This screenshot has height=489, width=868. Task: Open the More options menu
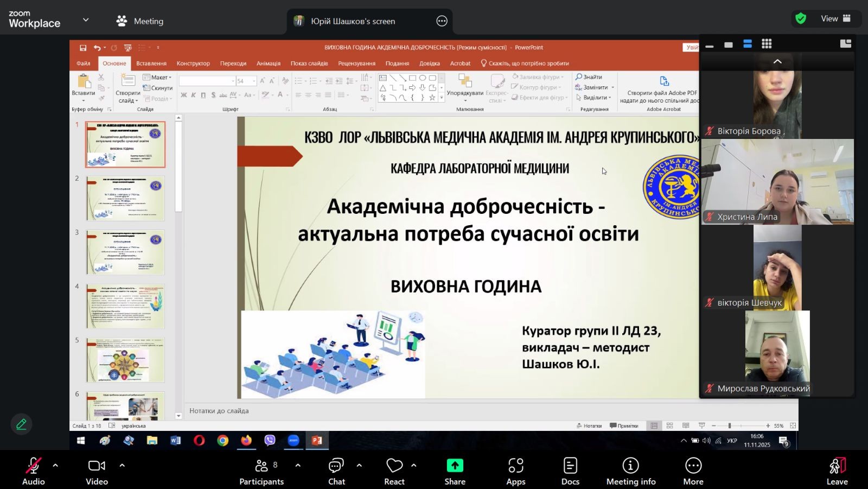(693, 471)
